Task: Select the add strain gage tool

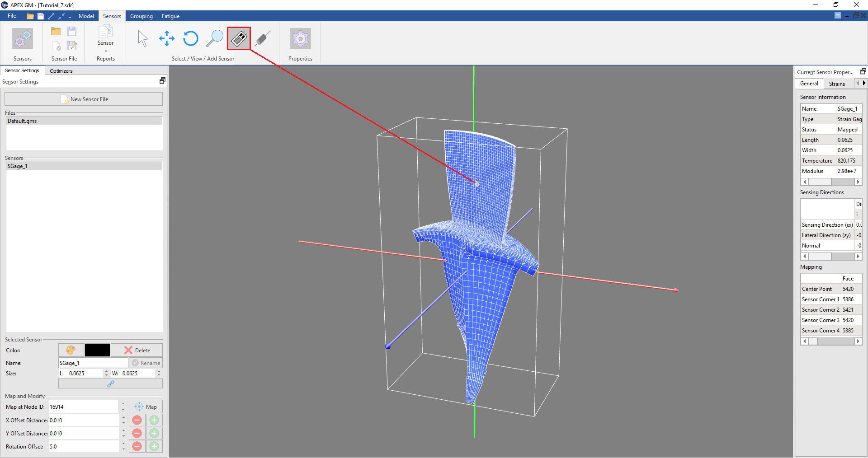Action: (x=239, y=38)
